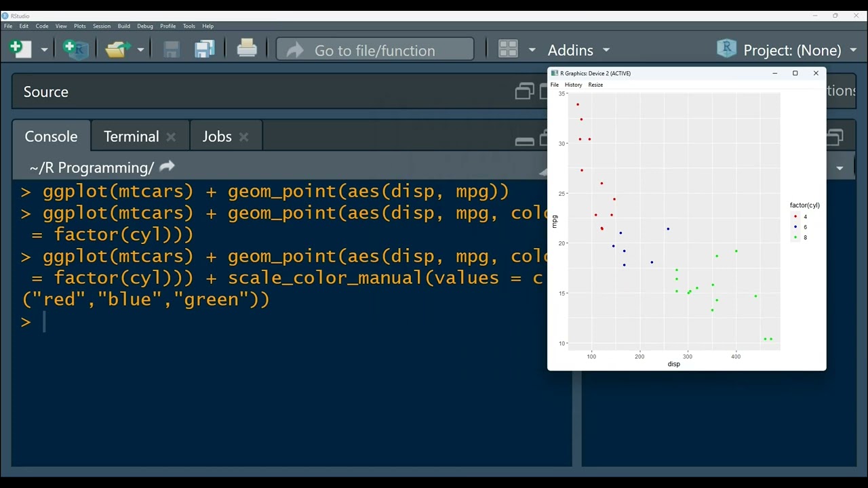This screenshot has height=488, width=868.
Task: Open File menu in R Graphics window
Action: [x=555, y=85]
